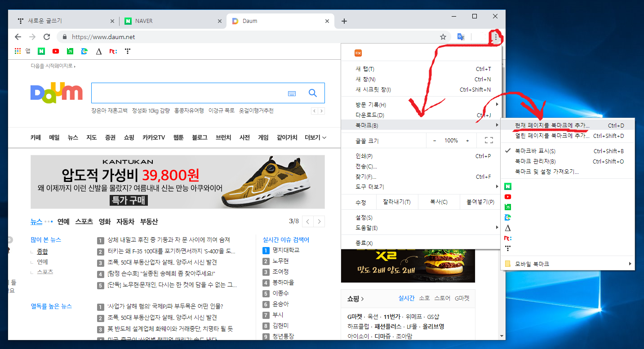This screenshot has width=644, height=349.
Task: Expand the 도움말(E) submenu
Action: (x=421, y=228)
